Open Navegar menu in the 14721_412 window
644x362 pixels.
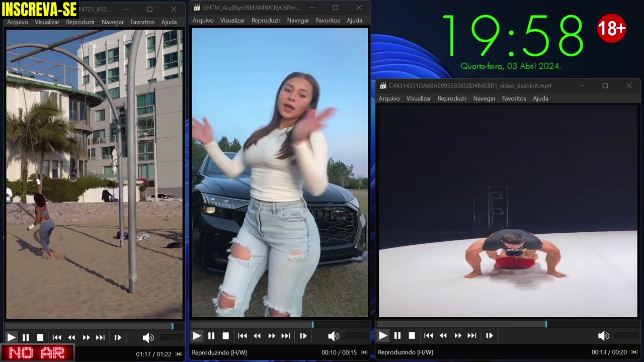[113, 22]
